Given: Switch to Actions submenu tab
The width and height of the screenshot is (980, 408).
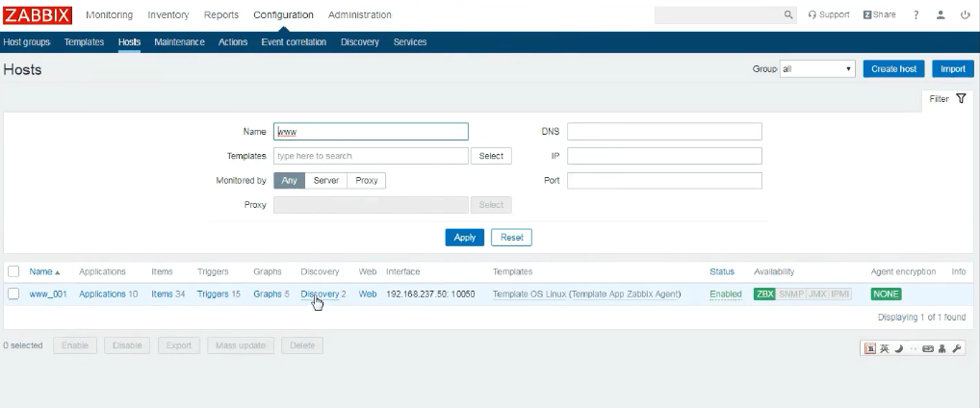Looking at the screenshot, I should point(233,42).
